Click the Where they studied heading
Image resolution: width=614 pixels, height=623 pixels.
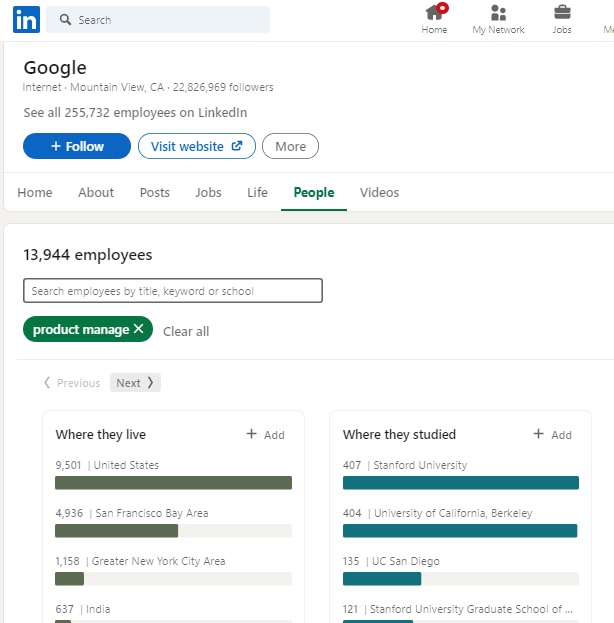(x=399, y=434)
